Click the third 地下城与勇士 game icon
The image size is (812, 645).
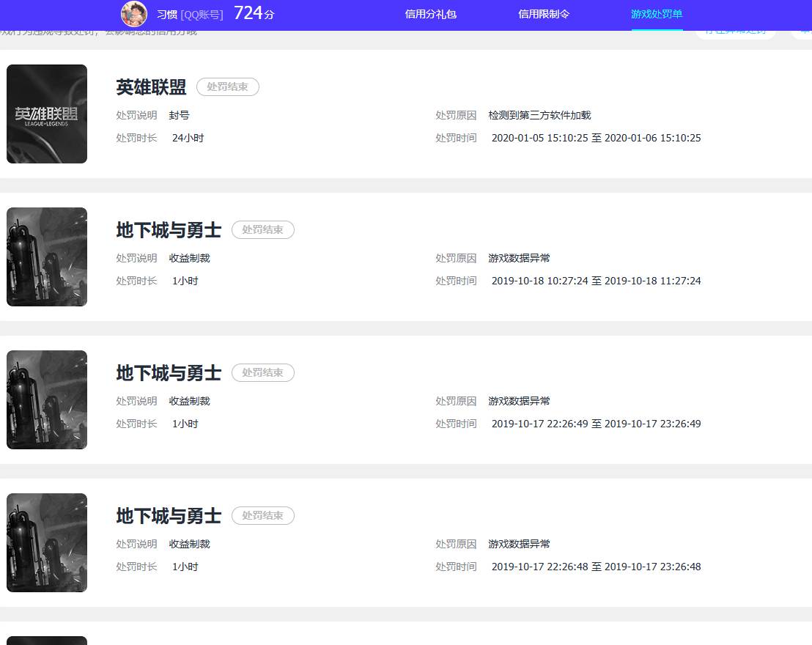coord(46,542)
